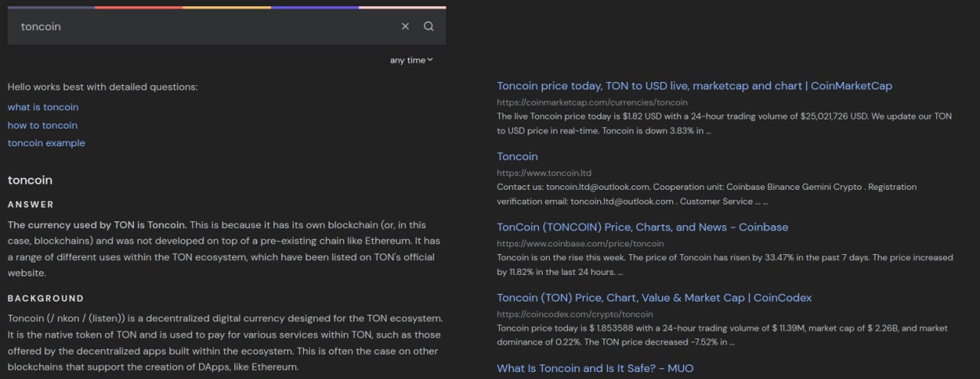
Task: Clear the search query with the X icon
Action: pyautogui.click(x=405, y=27)
